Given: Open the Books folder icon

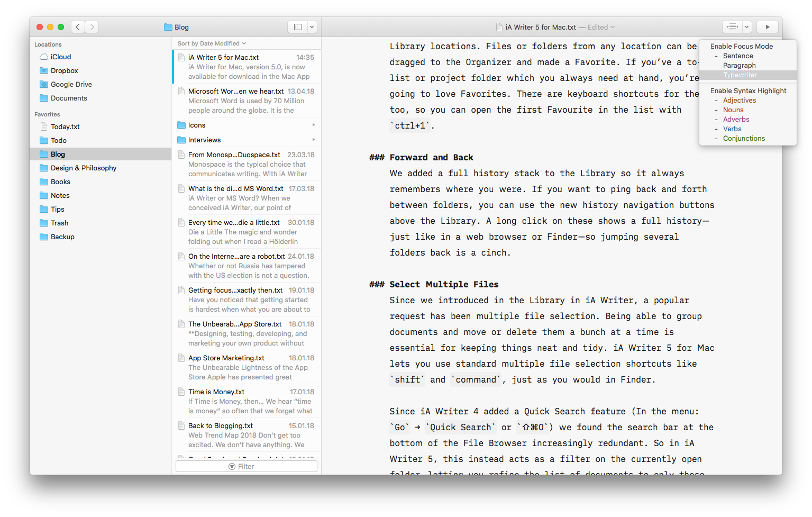Looking at the screenshot, I should pos(44,182).
